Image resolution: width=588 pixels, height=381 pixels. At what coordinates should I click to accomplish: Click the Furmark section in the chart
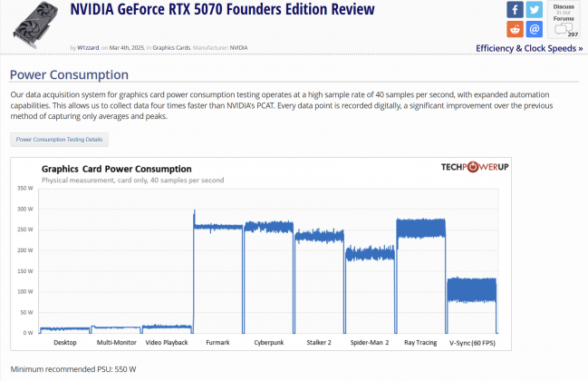(x=217, y=272)
